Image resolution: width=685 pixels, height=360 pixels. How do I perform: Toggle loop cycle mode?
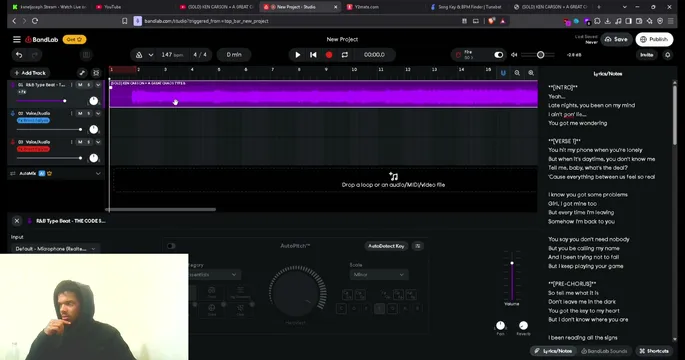[345, 55]
